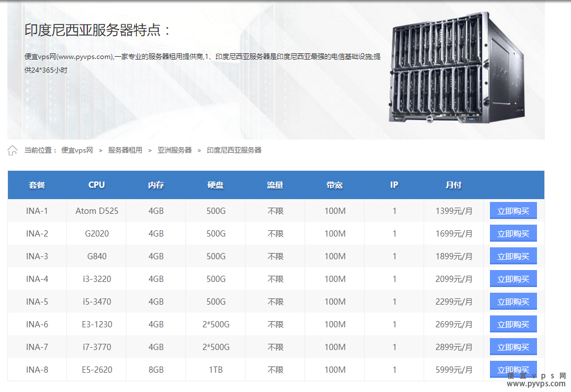Purchase INA-3 using its 立即购买 button
The height and width of the screenshot is (392, 571).
point(513,256)
